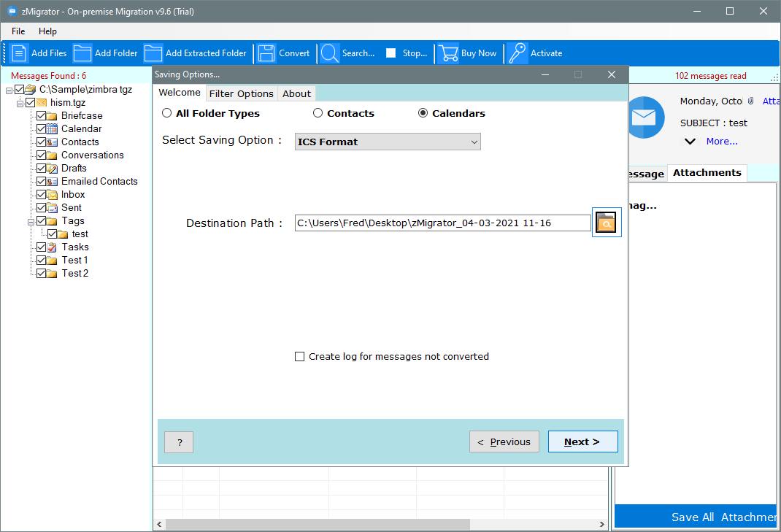
Task: Select the test subfolder under Tags
Action: click(x=80, y=234)
